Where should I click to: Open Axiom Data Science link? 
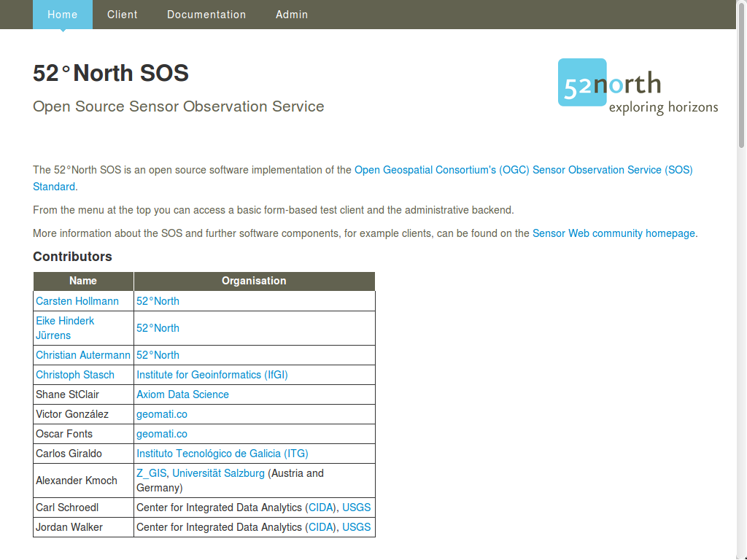(182, 394)
